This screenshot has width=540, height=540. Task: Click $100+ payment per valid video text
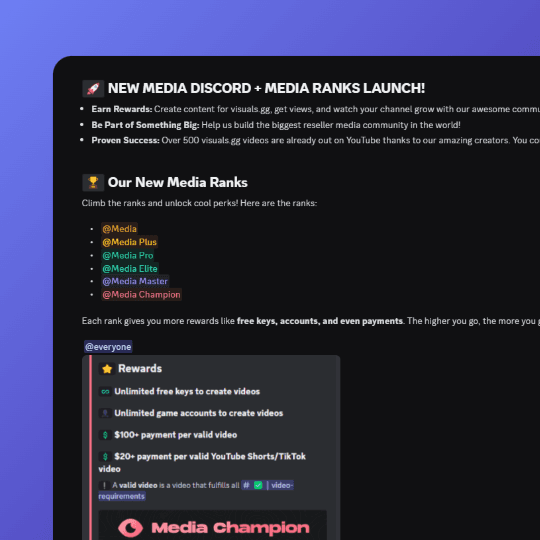[176, 435]
